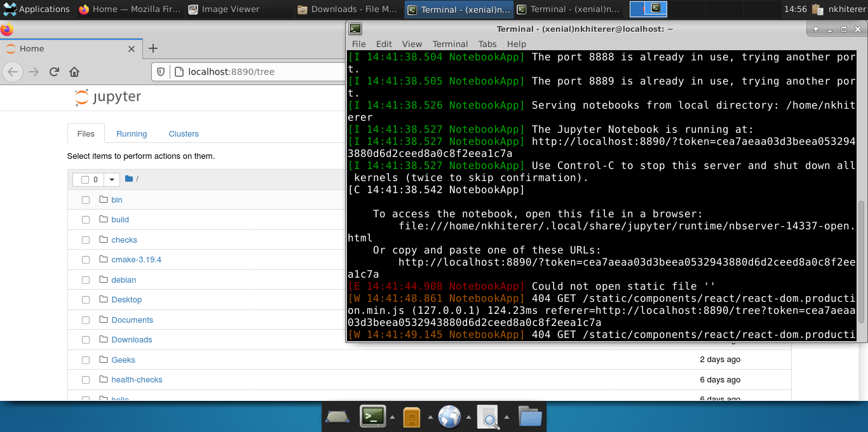This screenshot has width=868, height=432.
Task: Tick the checkbox next to debian folder
Action: pos(86,280)
